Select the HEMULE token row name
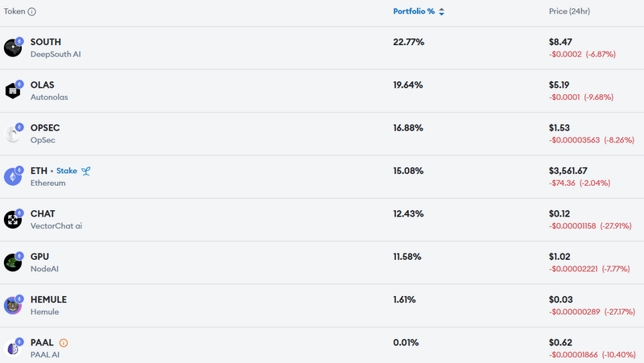 pyautogui.click(x=48, y=299)
